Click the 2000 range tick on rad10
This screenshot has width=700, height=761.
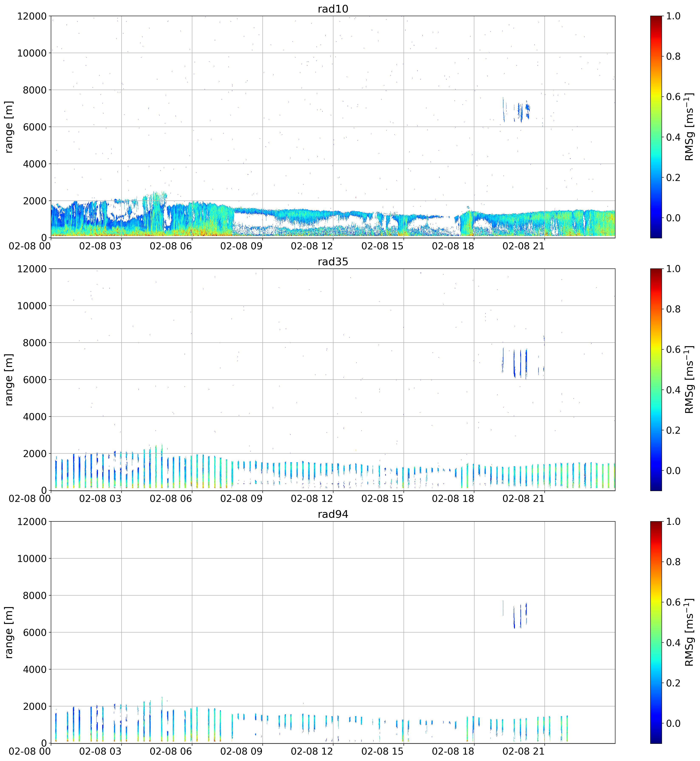click(35, 201)
